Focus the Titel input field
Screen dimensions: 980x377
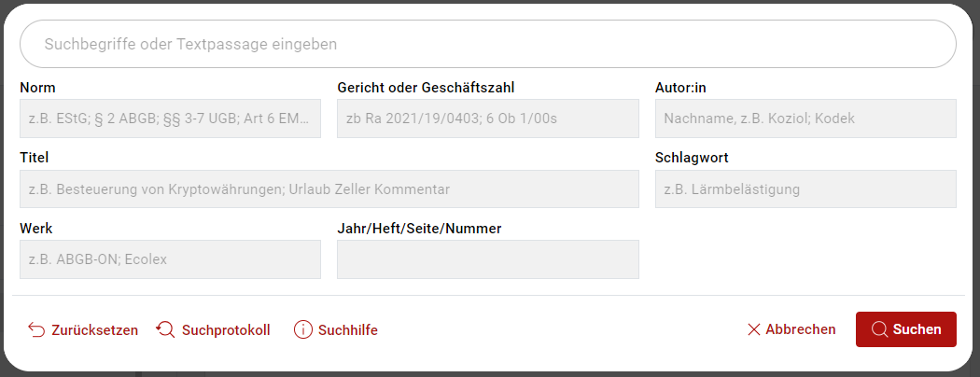coord(329,189)
